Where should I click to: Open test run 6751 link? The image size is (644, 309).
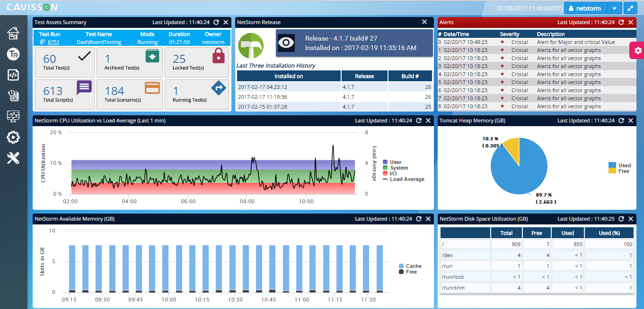pyautogui.click(x=53, y=42)
